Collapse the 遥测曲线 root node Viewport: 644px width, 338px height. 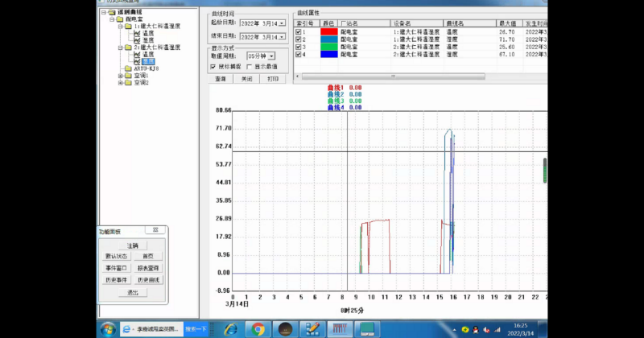pos(104,12)
